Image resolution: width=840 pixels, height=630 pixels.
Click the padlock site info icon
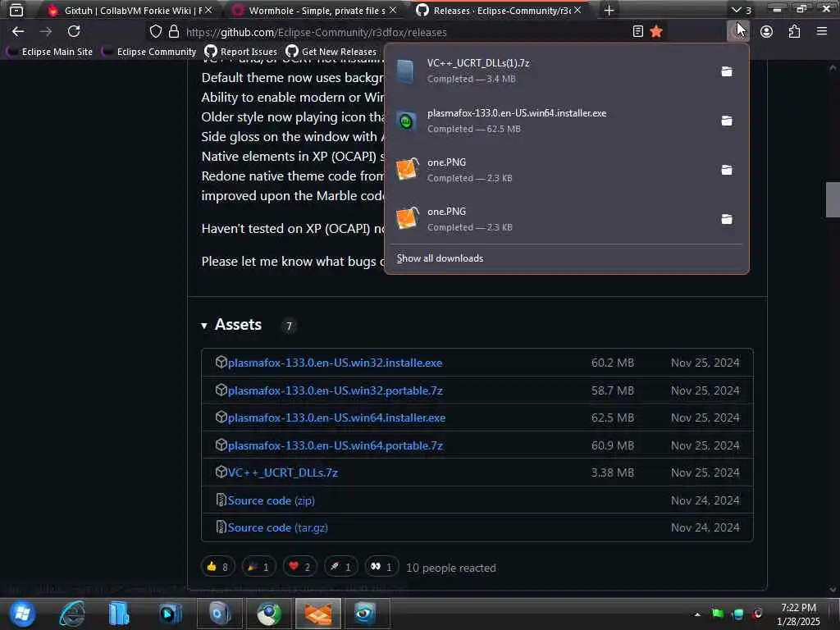coord(174,32)
